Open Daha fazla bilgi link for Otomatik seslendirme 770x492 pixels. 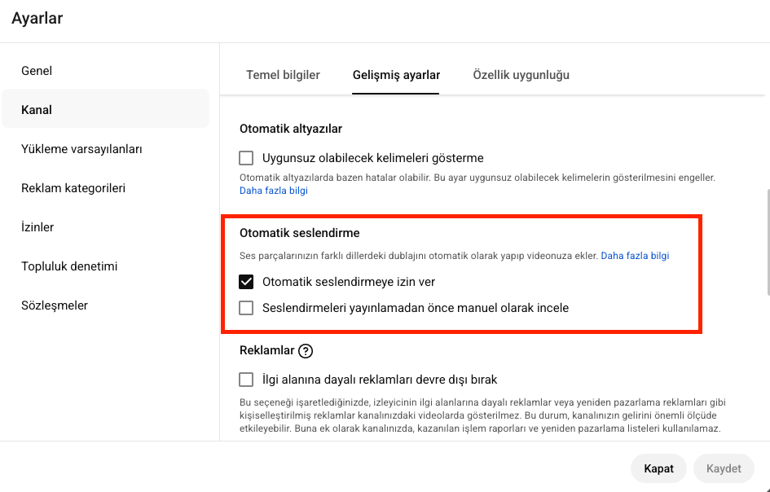[635, 256]
